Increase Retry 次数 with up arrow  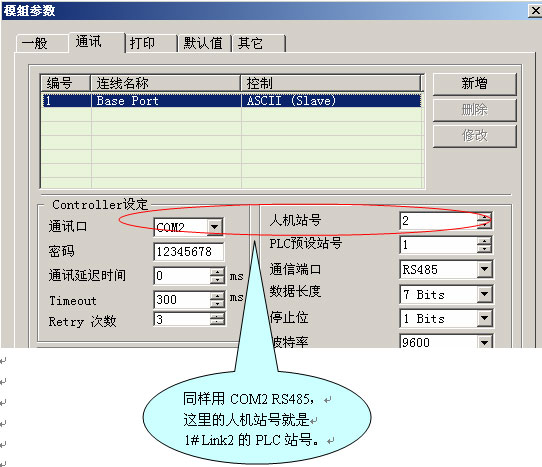[x=217, y=316]
